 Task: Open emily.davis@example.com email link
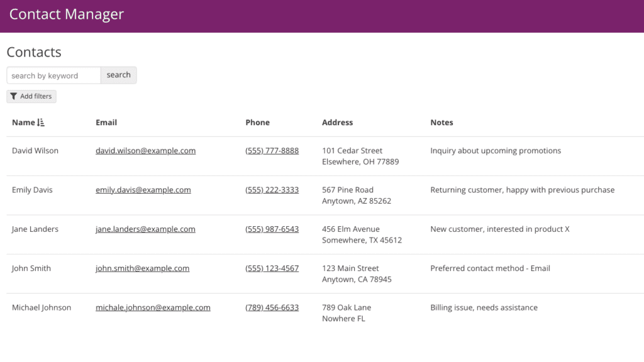click(143, 190)
